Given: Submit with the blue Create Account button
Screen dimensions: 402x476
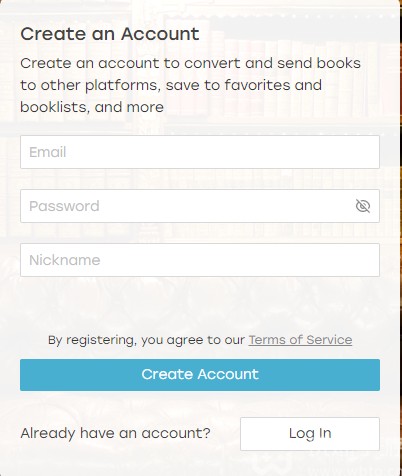Looking at the screenshot, I should coord(200,375).
